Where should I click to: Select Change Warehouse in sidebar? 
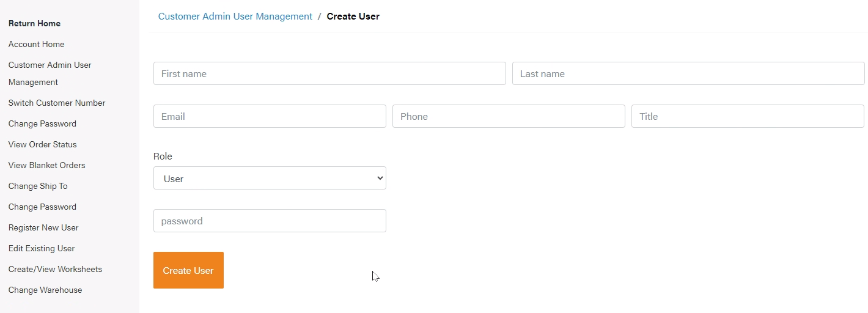coord(45,290)
